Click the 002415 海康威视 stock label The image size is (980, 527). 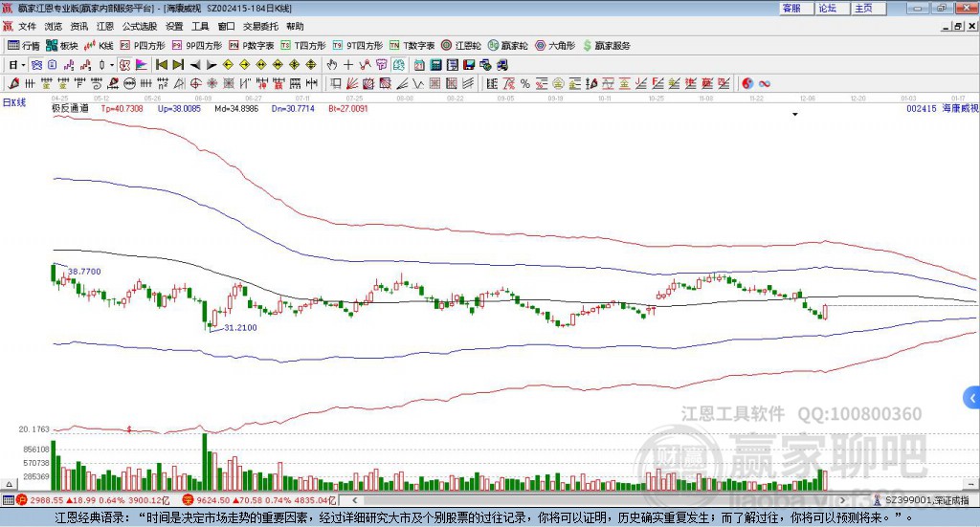point(942,108)
